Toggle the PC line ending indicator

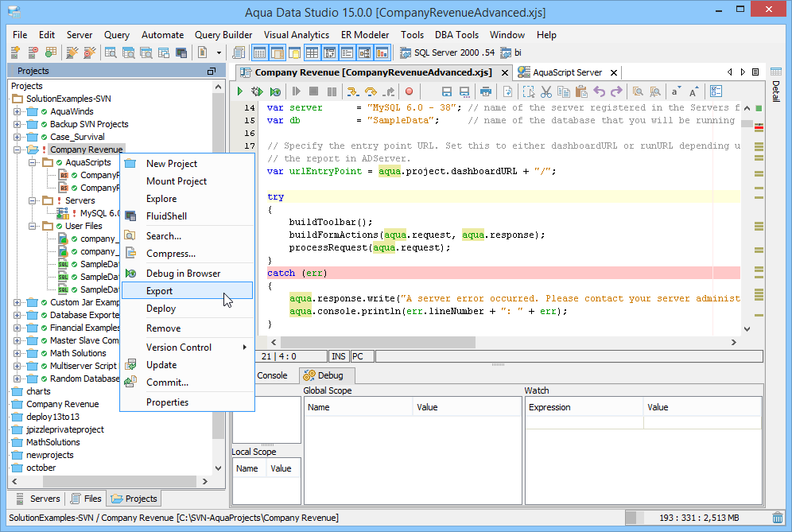click(x=362, y=356)
